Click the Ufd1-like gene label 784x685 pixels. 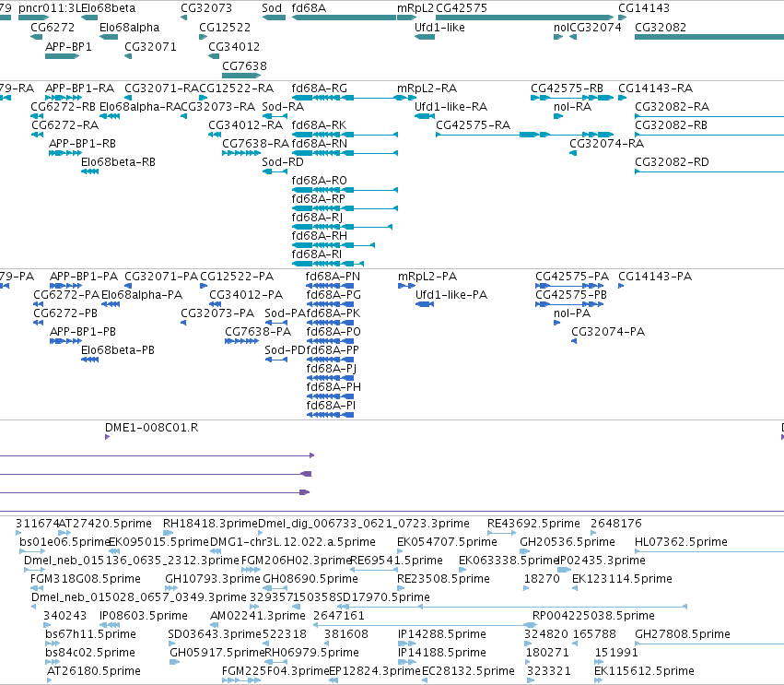pos(439,28)
